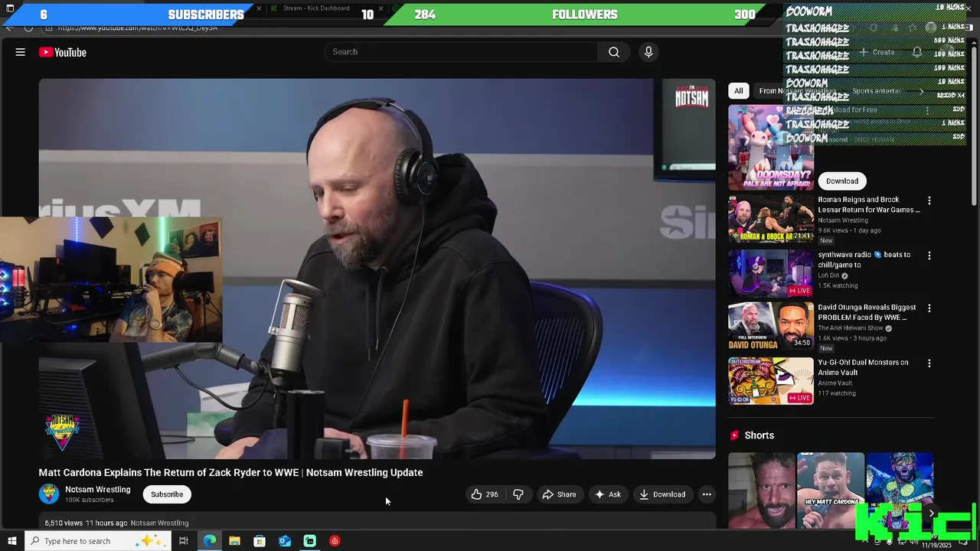
Task: Subscribe to Notsam Wrestling channel
Action: point(167,494)
